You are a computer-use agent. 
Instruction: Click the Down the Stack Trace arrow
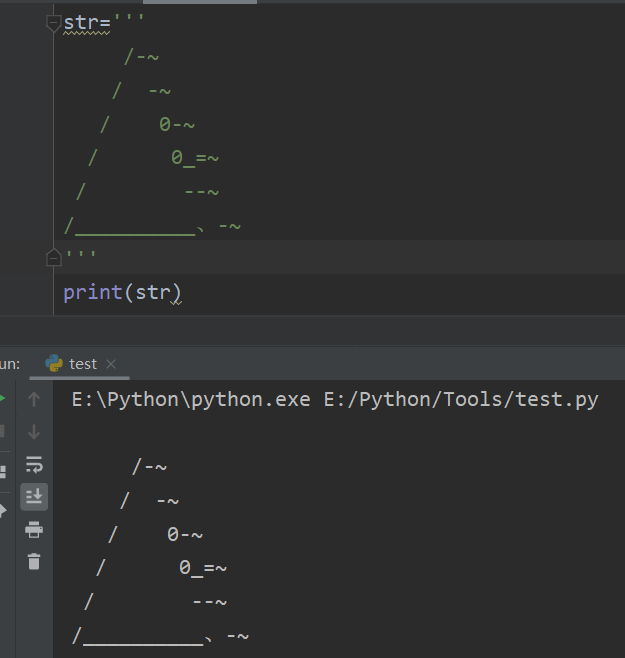coord(34,432)
